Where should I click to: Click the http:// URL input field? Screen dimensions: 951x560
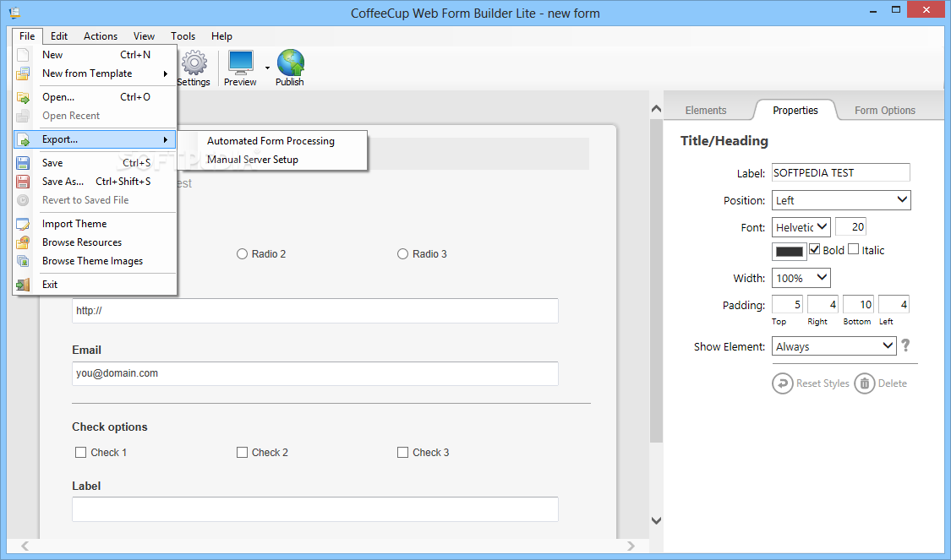[x=315, y=311]
